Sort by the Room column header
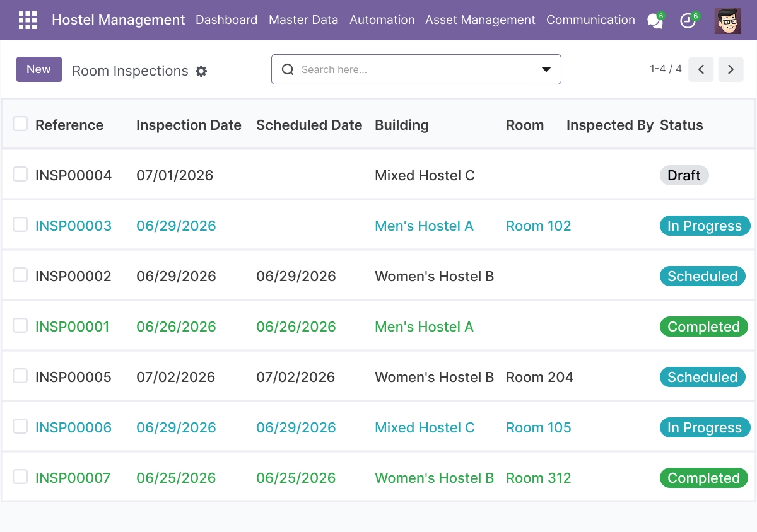 click(x=525, y=125)
